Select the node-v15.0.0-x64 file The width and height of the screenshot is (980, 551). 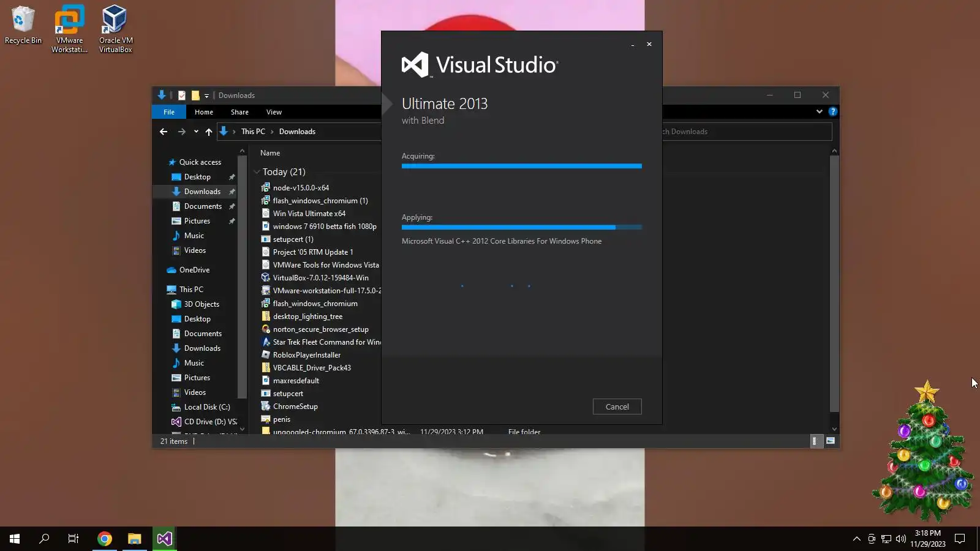coord(301,188)
